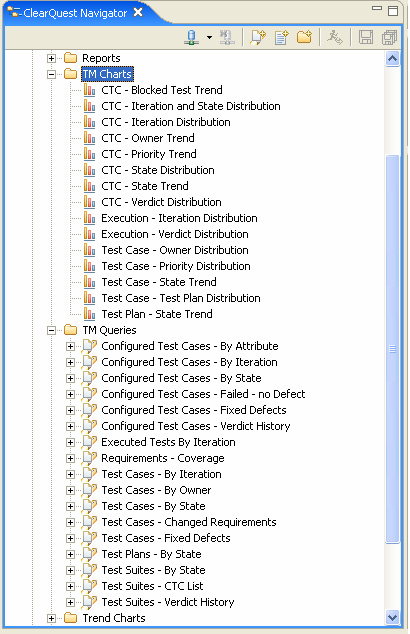This screenshot has height=634, width=410.
Task: Click the New Report document icon
Action: (x=281, y=37)
